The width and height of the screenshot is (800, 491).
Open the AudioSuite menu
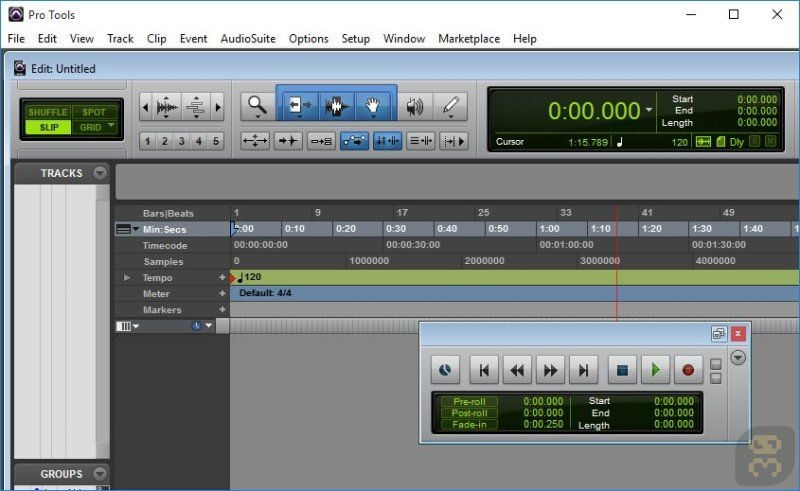(x=248, y=39)
